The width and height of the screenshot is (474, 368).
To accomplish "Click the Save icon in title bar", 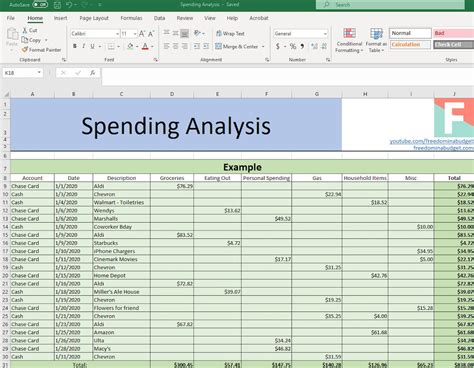I will pyautogui.click(x=57, y=5).
